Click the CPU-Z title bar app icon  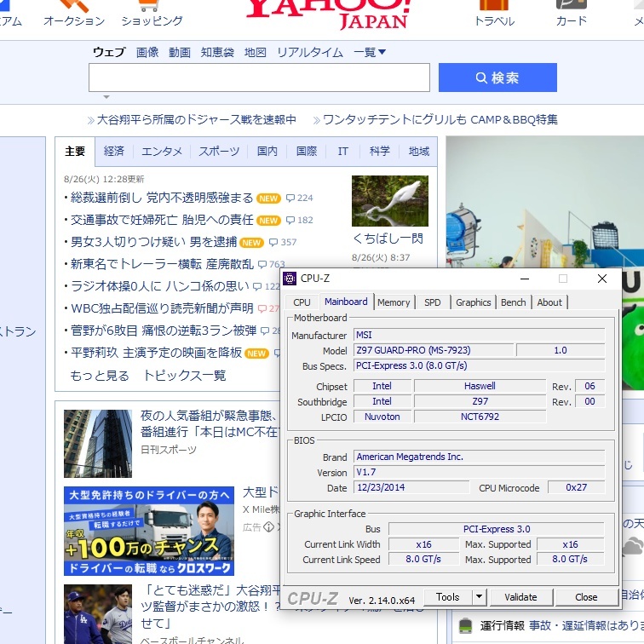(x=290, y=279)
